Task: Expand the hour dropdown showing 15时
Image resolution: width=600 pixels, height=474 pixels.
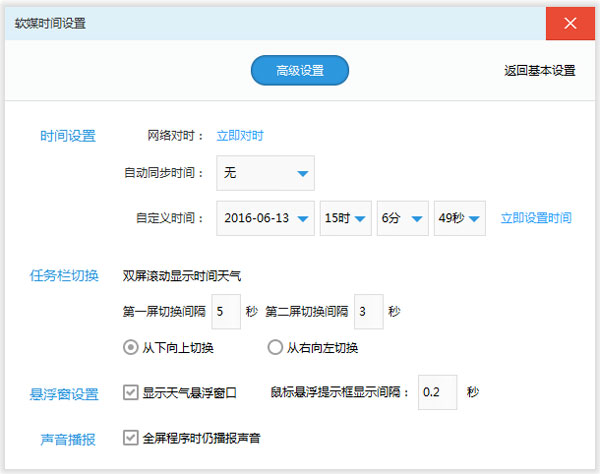Action: click(x=345, y=218)
